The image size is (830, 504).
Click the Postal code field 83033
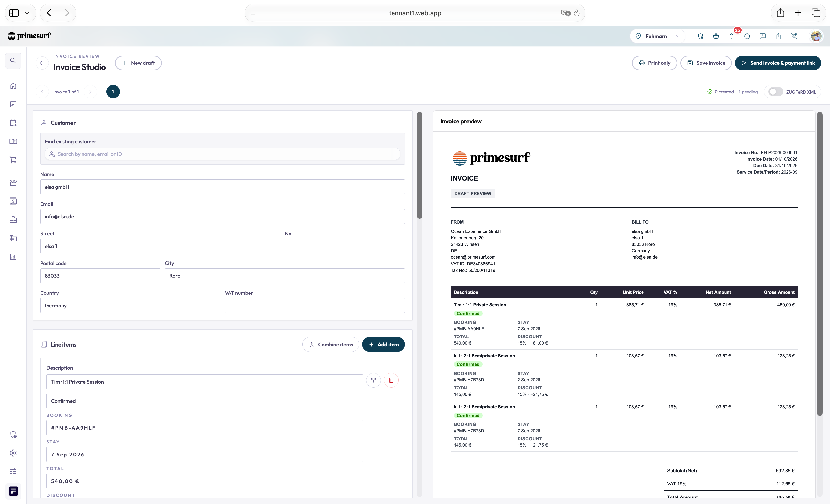tap(100, 276)
